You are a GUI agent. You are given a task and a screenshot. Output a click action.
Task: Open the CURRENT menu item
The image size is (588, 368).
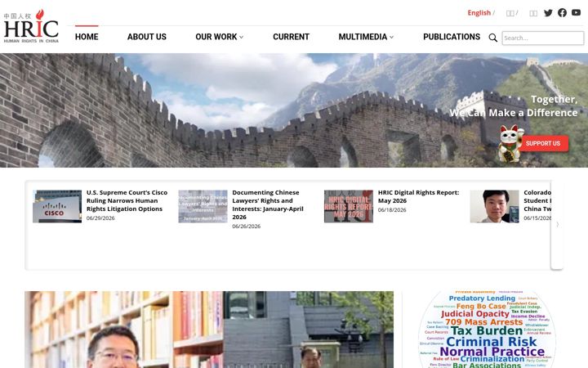(291, 37)
